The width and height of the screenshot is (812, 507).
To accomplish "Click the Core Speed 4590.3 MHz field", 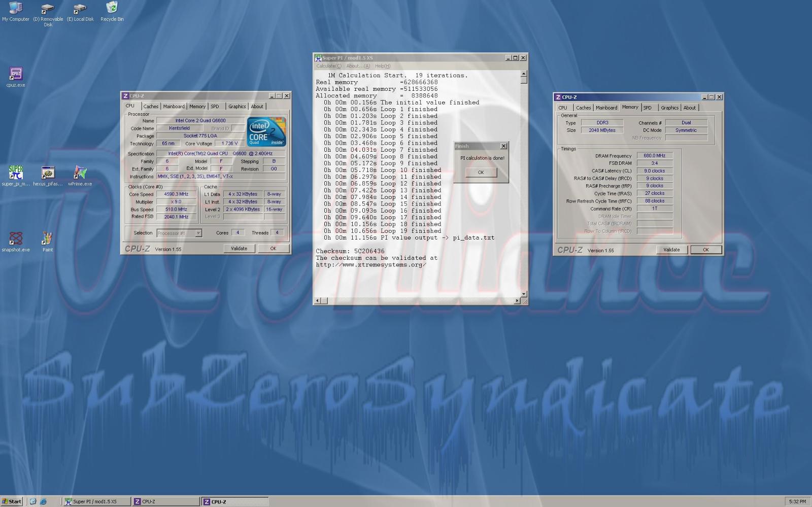I will [176, 194].
